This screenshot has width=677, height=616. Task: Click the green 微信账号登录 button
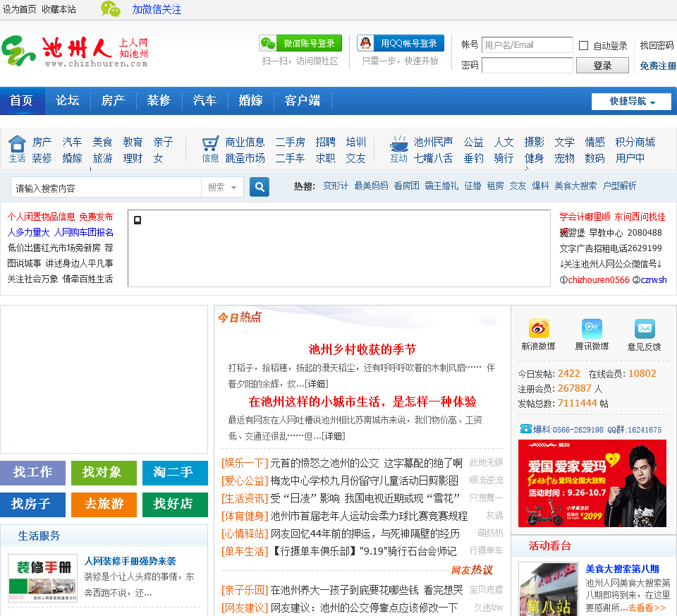(x=300, y=43)
